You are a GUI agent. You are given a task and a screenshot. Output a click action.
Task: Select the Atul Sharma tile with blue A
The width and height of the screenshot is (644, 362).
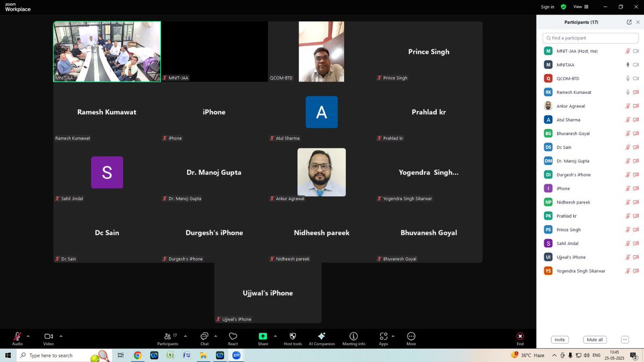[321, 112]
